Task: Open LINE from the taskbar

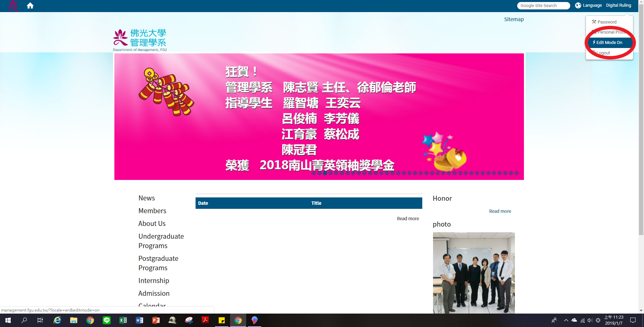Action: [107, 320]
